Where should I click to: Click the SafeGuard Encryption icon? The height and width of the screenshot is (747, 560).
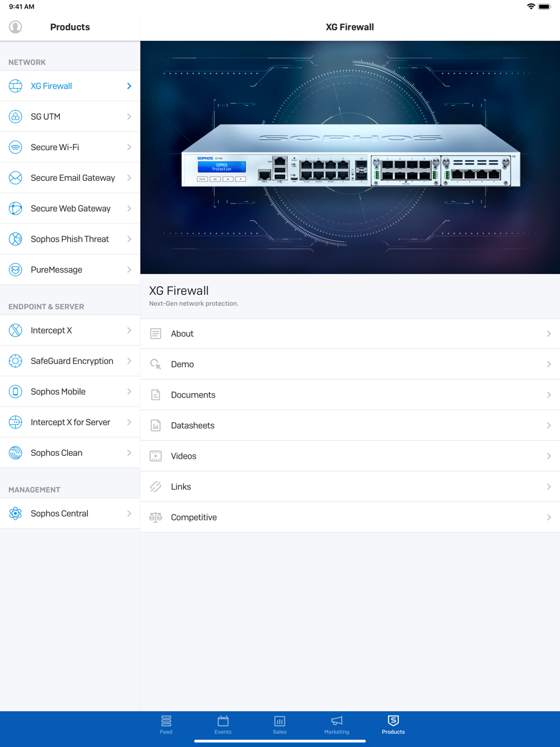16,361
